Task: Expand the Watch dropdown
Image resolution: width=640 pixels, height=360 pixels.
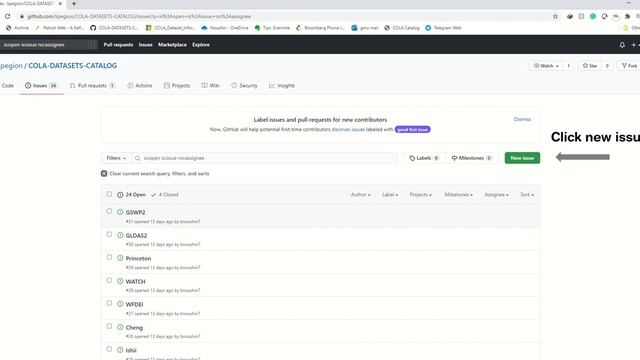Action: [546, 66]
